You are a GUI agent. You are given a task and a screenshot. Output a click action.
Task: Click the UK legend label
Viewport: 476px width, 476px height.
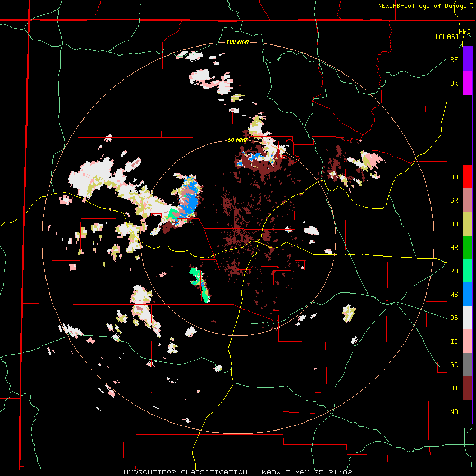coord(454,83)
